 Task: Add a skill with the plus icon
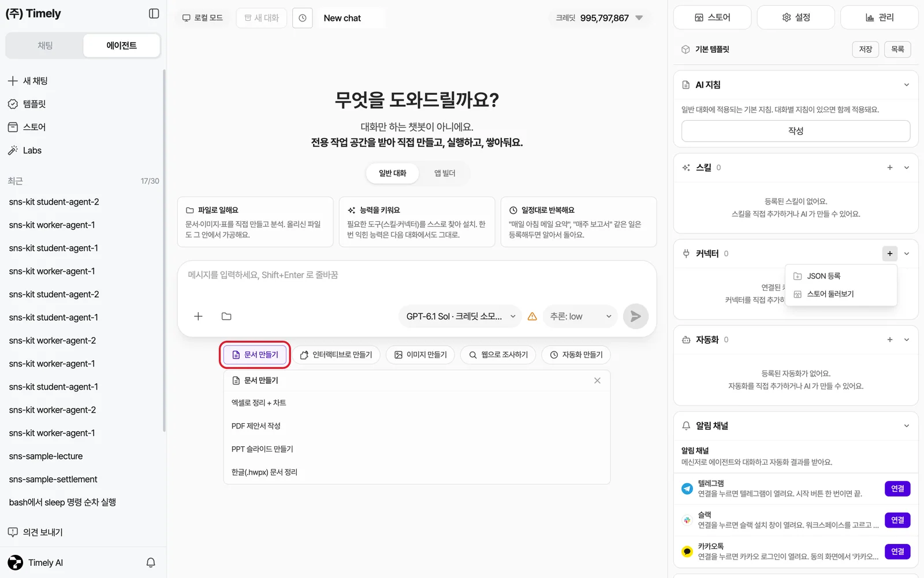click(890, 168)
